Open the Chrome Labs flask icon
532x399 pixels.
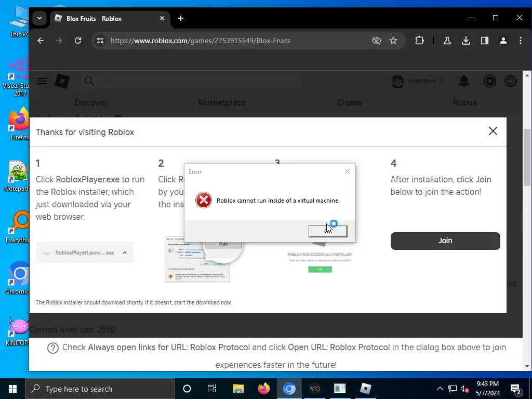(447, 41)
